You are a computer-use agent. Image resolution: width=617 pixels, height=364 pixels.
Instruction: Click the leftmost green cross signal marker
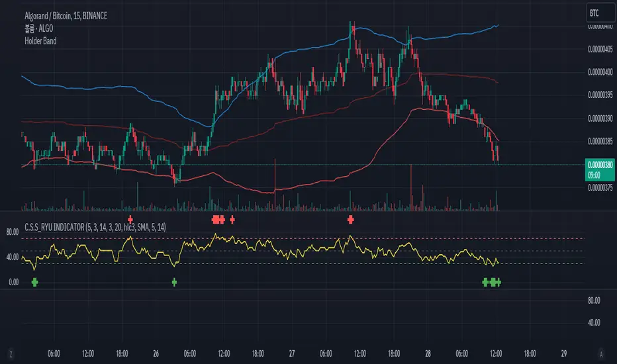coord(34,282)
